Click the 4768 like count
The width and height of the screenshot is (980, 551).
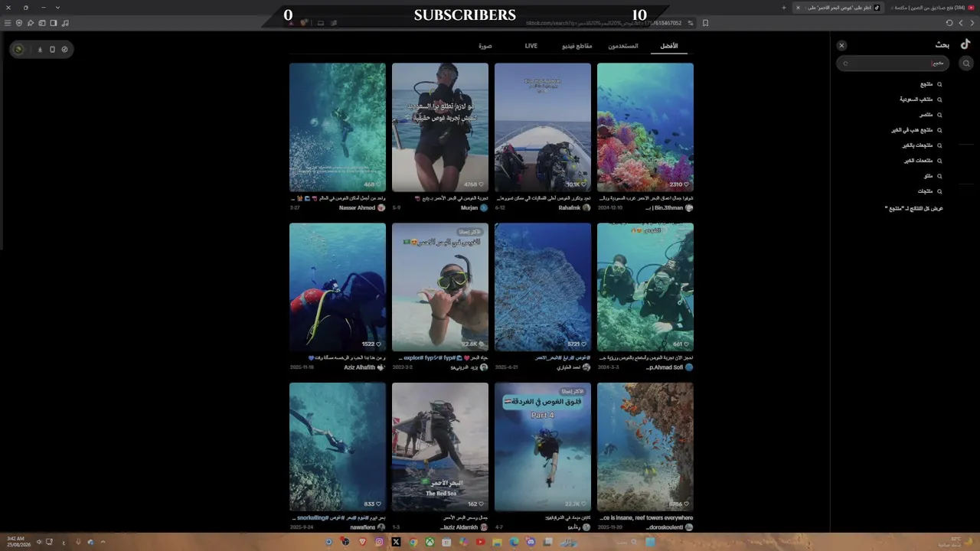tap(473, 184)
